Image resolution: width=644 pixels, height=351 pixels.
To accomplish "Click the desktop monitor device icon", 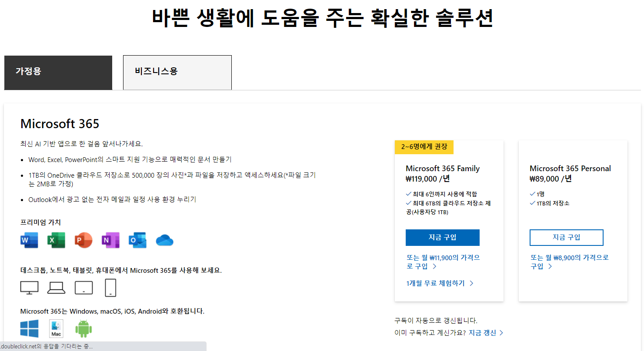I will [30, 288].
